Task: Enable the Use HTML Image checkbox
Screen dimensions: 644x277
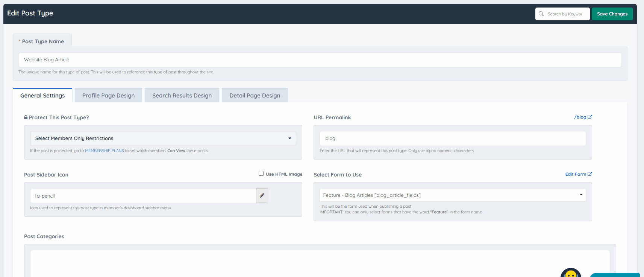Action: point(261,174)
